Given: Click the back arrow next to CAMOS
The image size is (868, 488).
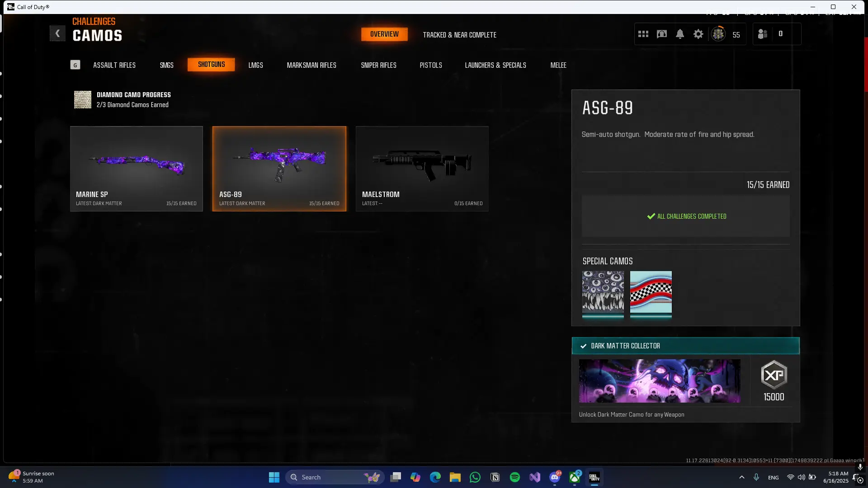Looking at the screenshot, I should (57, 33).
